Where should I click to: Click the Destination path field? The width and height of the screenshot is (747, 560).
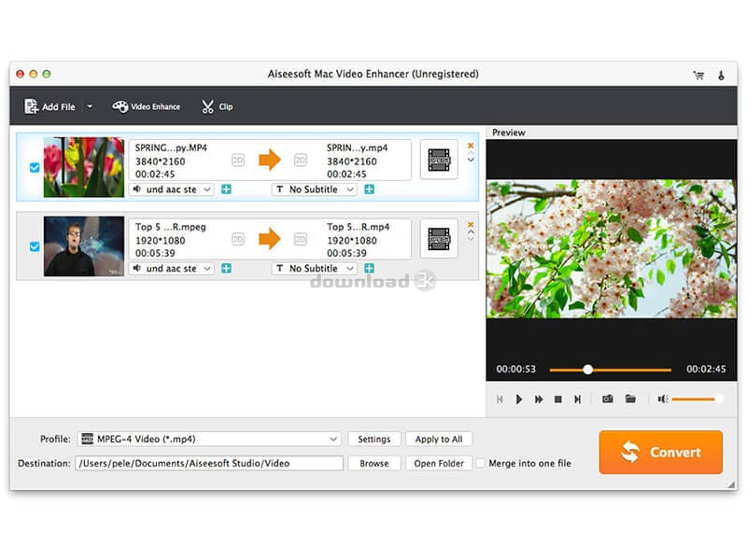tap(208, 463)
